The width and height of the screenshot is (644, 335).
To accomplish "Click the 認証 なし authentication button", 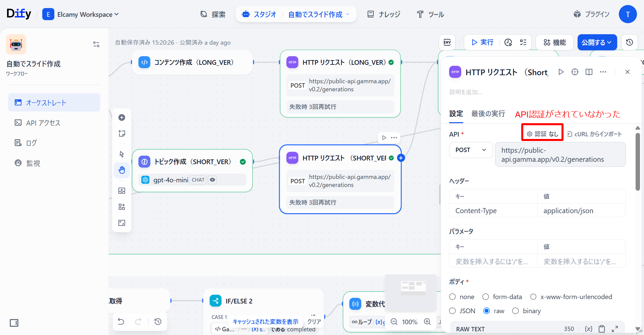I will 542,134.
